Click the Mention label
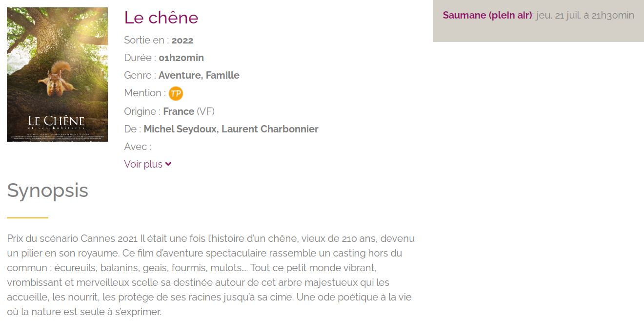This screenshot has width=644, height=321. click(x=142, y=93)
